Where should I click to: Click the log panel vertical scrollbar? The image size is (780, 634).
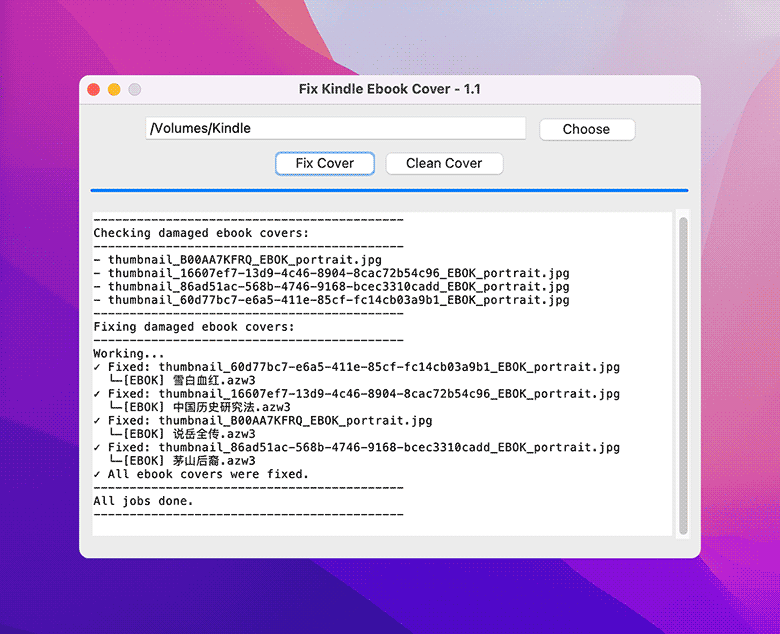click(x=683, y=375)
